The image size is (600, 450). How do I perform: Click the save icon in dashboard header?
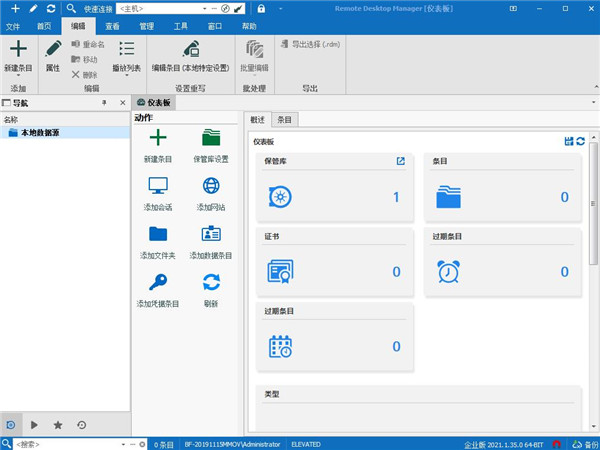pyautogui.click(x=569, y=141)
